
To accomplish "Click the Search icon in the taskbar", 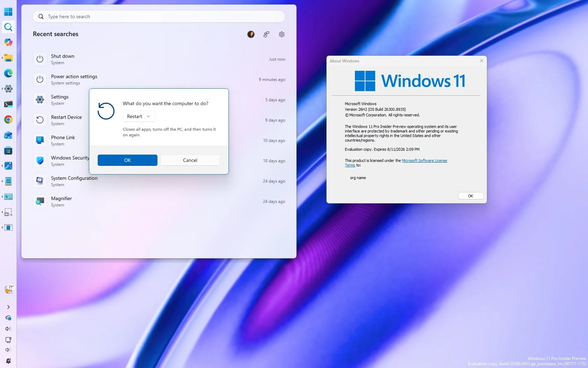I will tap(8, 27).
